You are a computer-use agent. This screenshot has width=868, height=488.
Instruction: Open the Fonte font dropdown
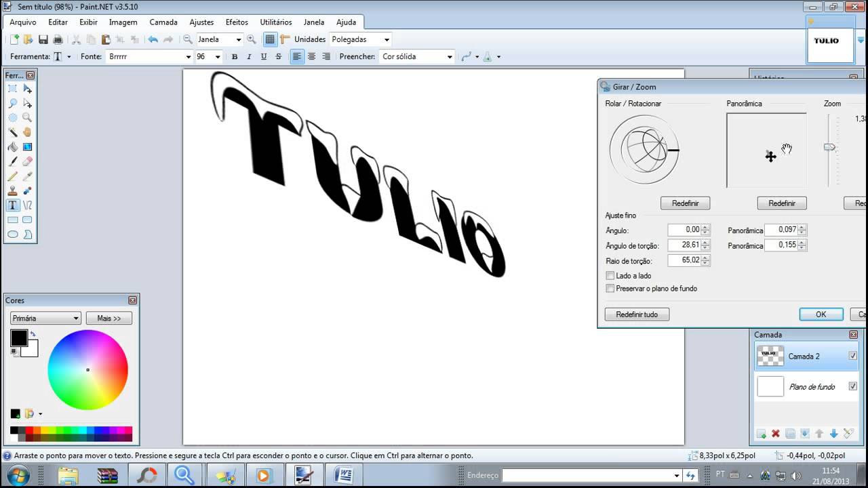pyautogui.click(x=188, y=57)
